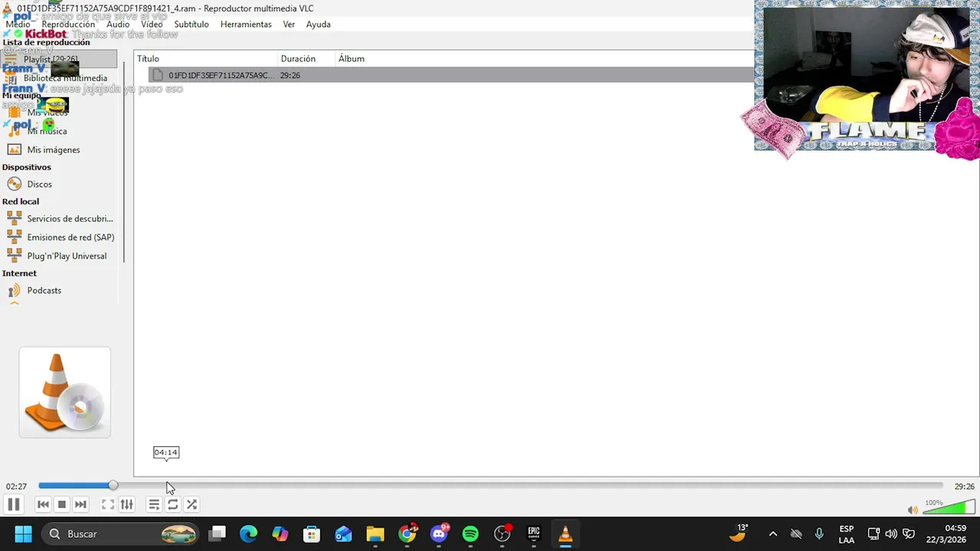Click the Mis imágenes picture icon
Image resolution: width=980 pixels, height=551 pixels.
click(14, 150)
